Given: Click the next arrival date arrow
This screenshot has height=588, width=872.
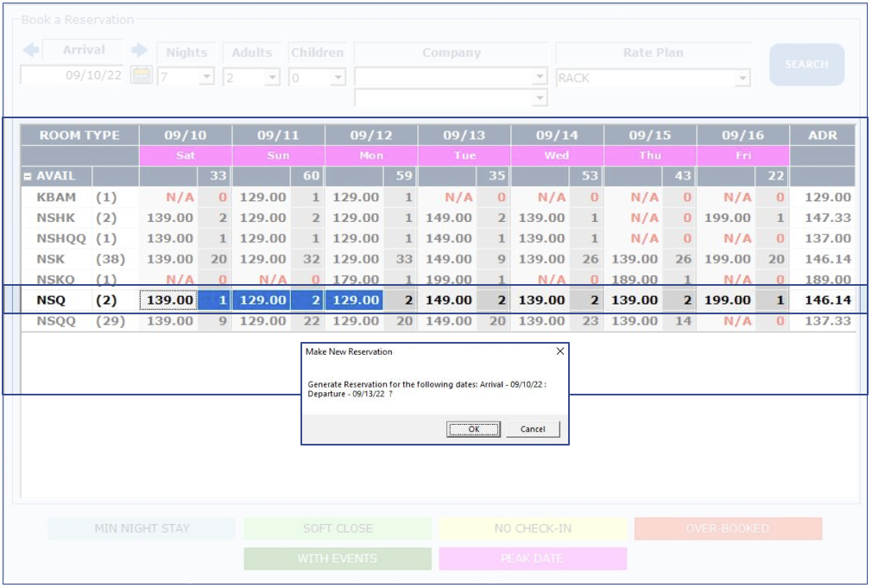Looking at the screenshot, I should coord(139,51).
